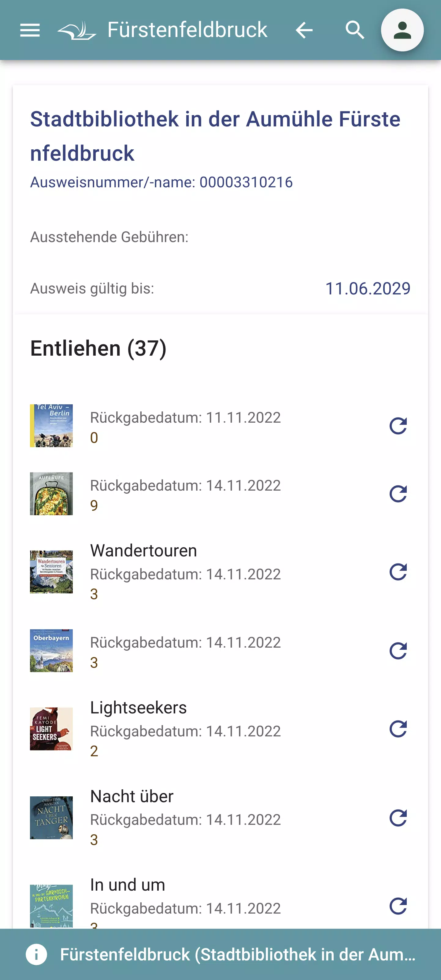Screen dimensions: 441x980
Task: Open the user account profile button
Action: coord(402,30)
